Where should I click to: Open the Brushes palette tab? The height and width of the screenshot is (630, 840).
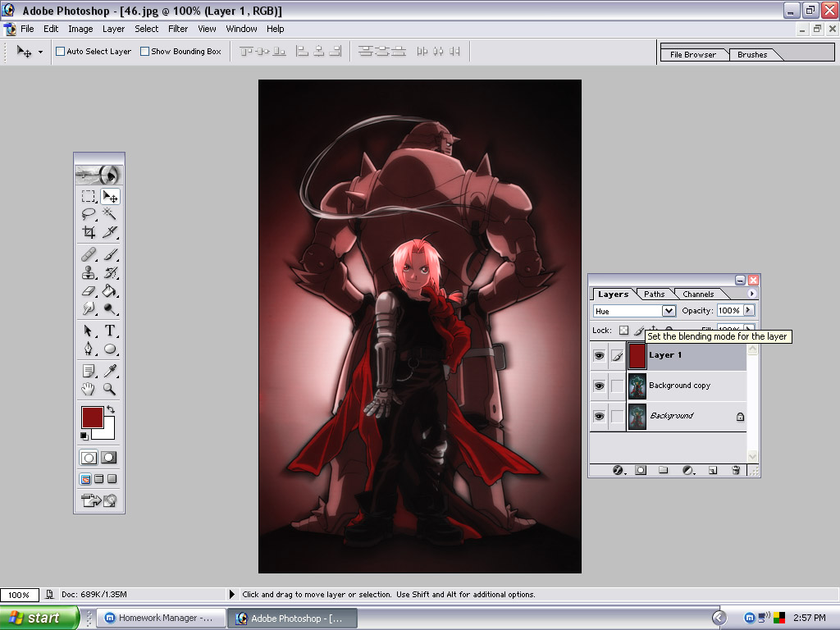[x=752, y=55]
